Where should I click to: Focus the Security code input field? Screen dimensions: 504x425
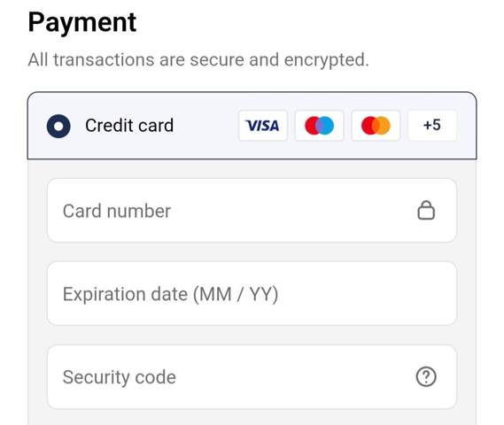pyautogui.click(x=252, y=377)
